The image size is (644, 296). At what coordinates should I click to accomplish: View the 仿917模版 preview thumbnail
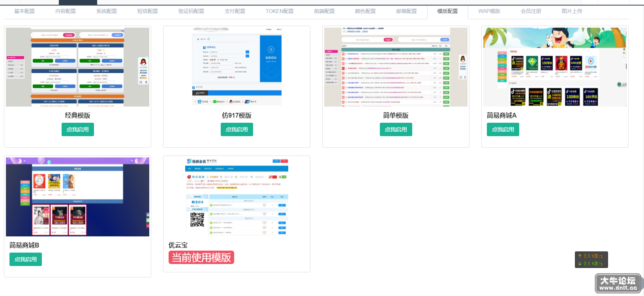coord(237,67)
